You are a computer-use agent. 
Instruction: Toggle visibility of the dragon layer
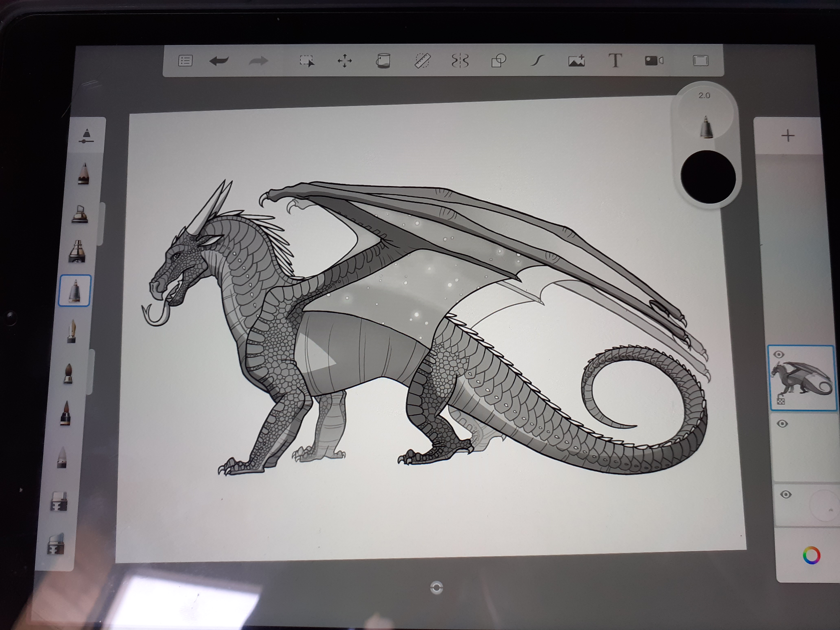(779, 355)
